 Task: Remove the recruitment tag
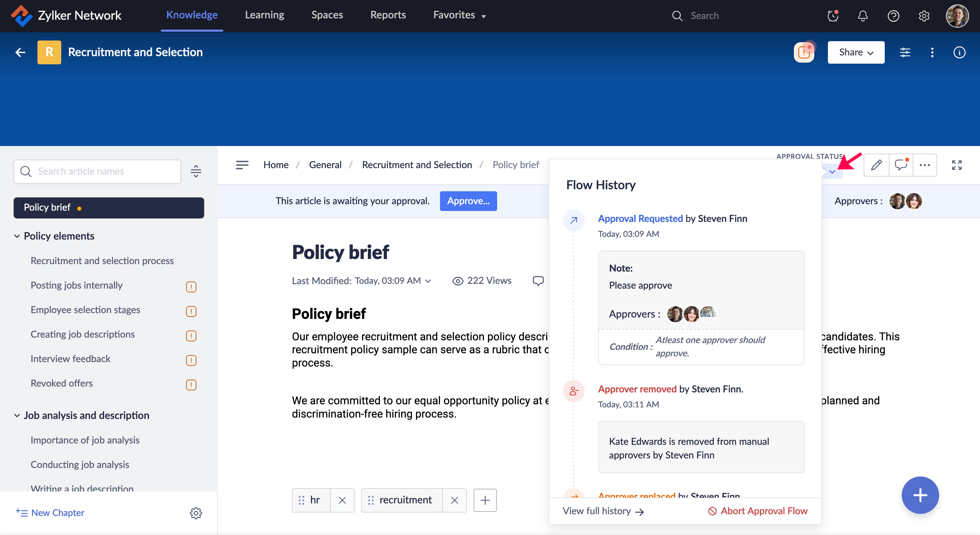[x=454, y=500]
